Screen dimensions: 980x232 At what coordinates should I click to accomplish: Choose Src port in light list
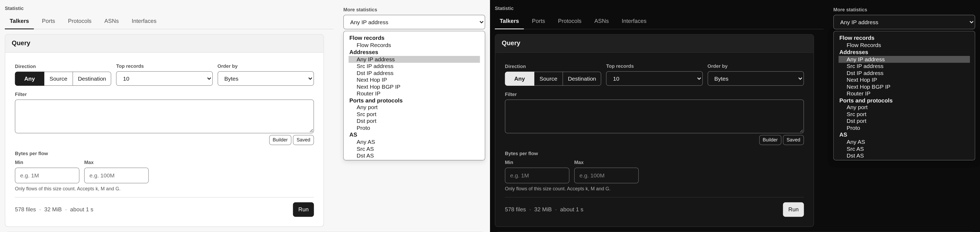point(414,114)
